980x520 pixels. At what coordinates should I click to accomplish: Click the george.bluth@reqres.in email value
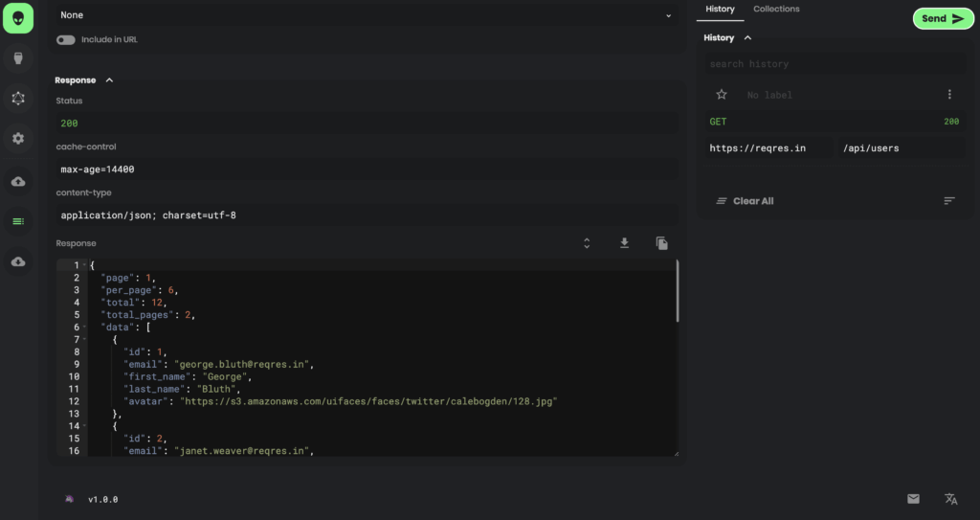[x=244, y=364]
